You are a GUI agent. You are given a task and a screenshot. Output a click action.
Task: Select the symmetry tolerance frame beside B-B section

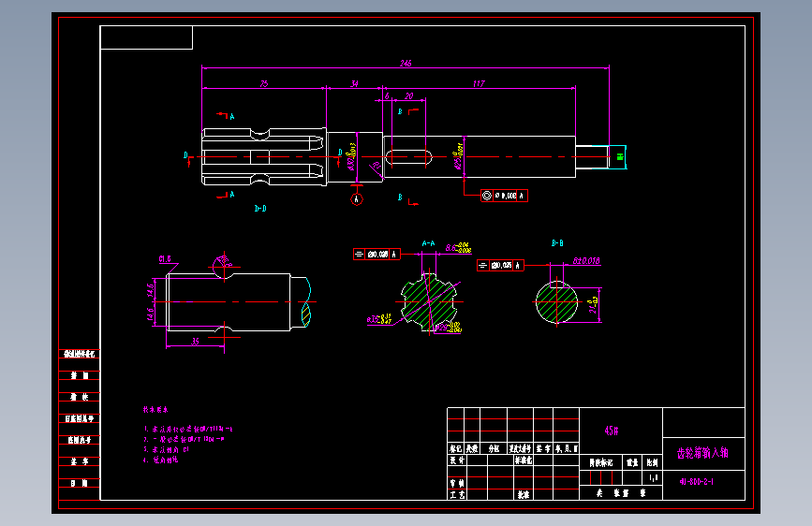point(500,266)
